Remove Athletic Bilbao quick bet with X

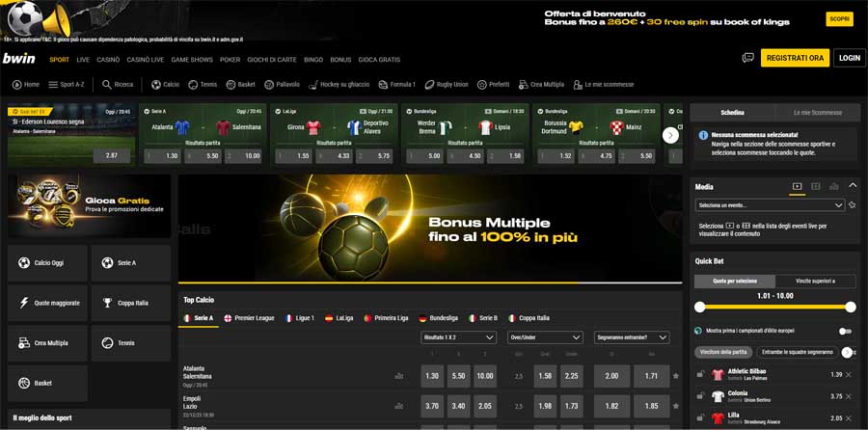(x=849, y=375)
